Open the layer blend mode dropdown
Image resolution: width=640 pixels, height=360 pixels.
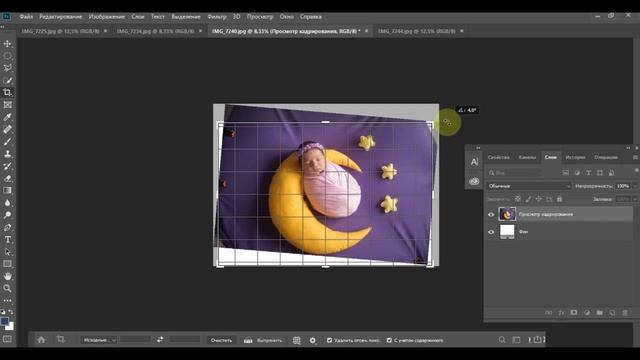pyautogui.click(x=529, y=186)
